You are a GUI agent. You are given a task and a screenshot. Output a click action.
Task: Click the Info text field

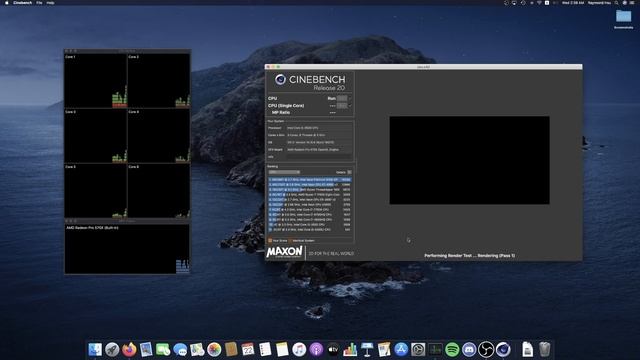click(x=319, y=157)
